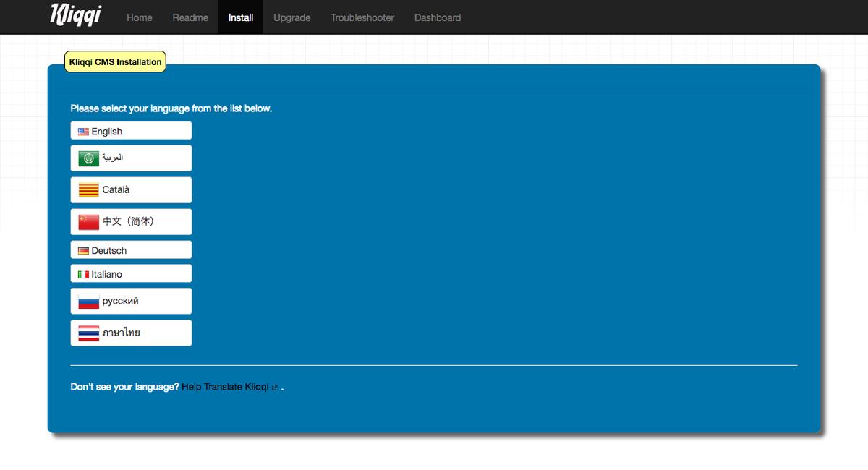Follow the Help Translate Kliqqi link
The width and height of the screenshot is (868, 470).
click(226, 387)
